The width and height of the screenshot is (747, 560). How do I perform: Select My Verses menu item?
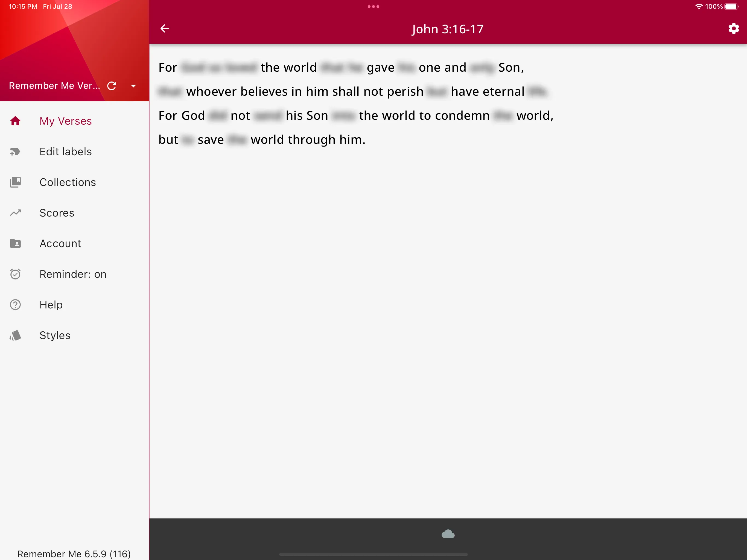[x=66, y=121]
